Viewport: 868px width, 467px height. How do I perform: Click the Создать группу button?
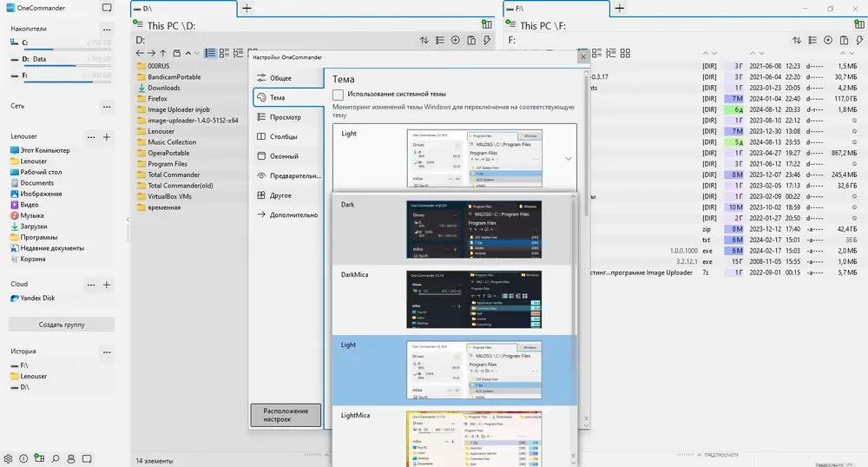(62, 325)
